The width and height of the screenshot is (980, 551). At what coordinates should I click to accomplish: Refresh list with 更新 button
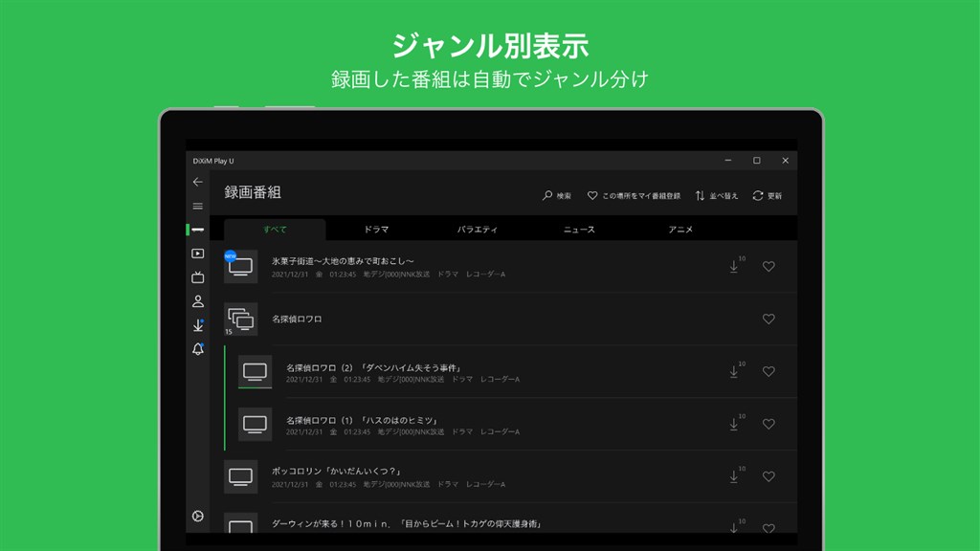(x=768, y=195)
